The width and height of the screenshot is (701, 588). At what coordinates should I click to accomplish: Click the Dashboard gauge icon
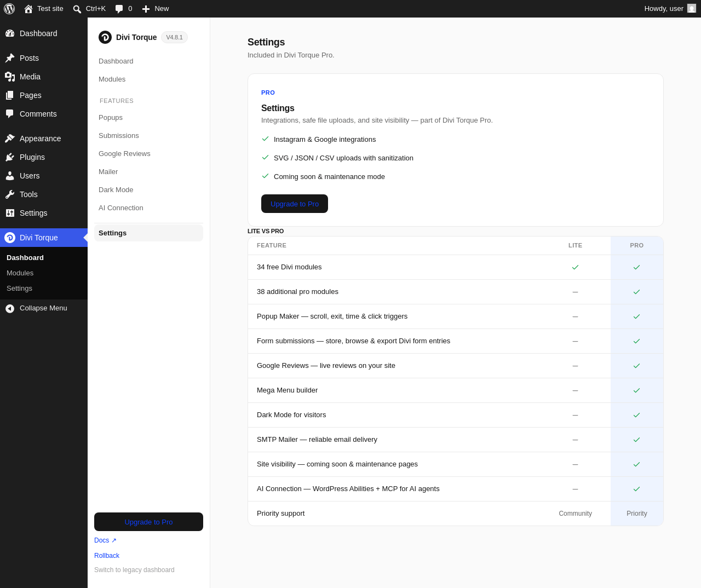pyautogui.click(x=10, y=33)
